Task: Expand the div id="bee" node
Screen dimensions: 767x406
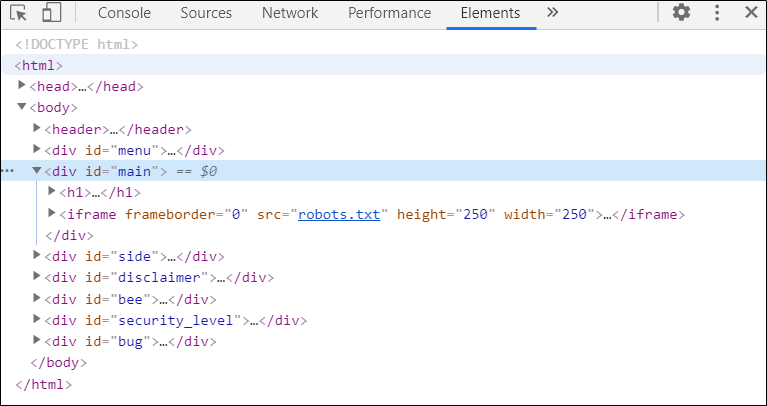Action: pos(37,297)
